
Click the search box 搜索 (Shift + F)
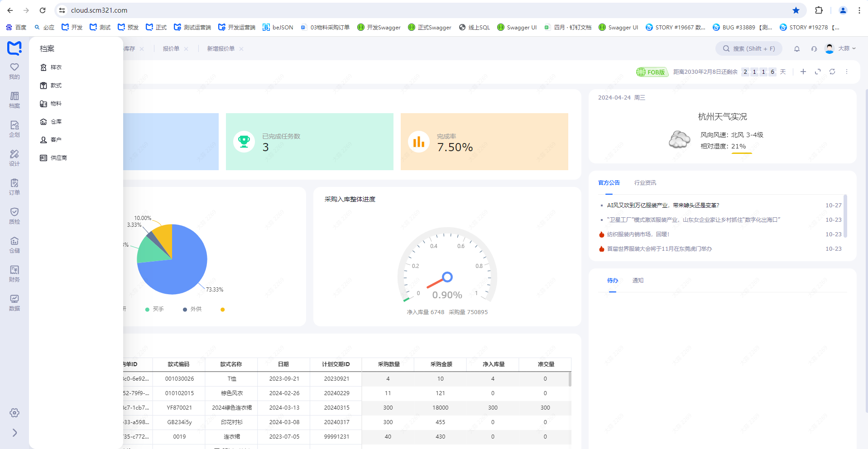coord(749,48)
